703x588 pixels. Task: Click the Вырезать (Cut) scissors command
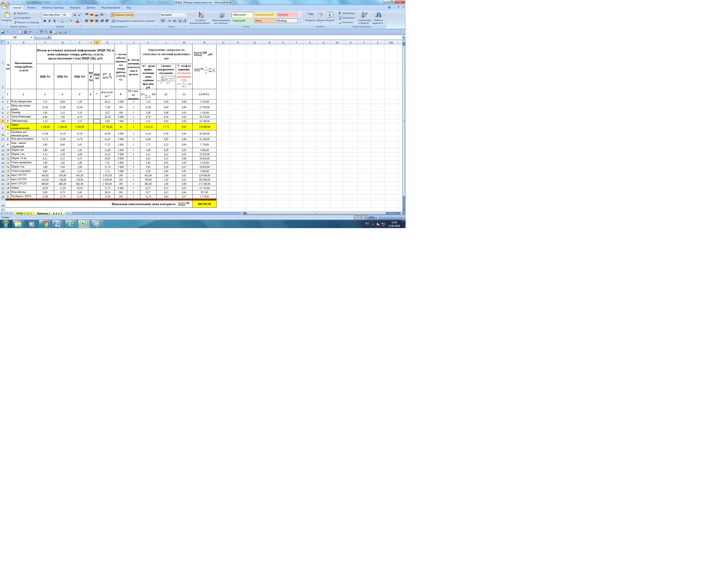point(21,13)
